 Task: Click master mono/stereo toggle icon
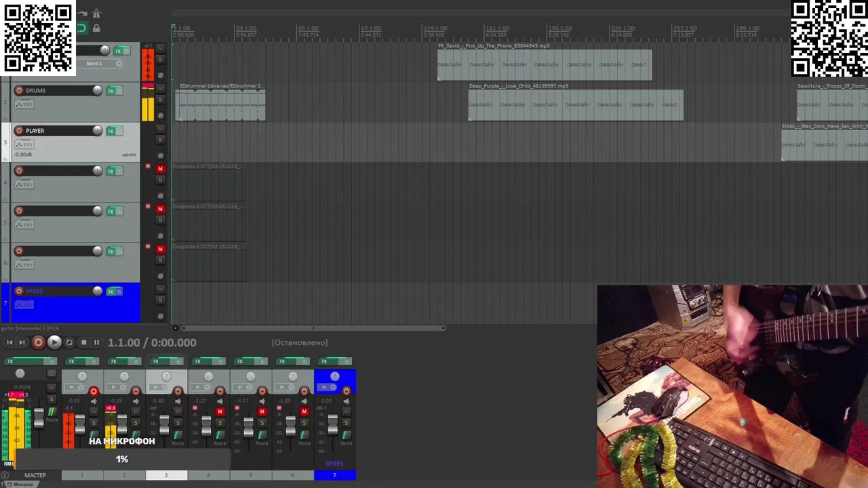click(x=52, y=373)
